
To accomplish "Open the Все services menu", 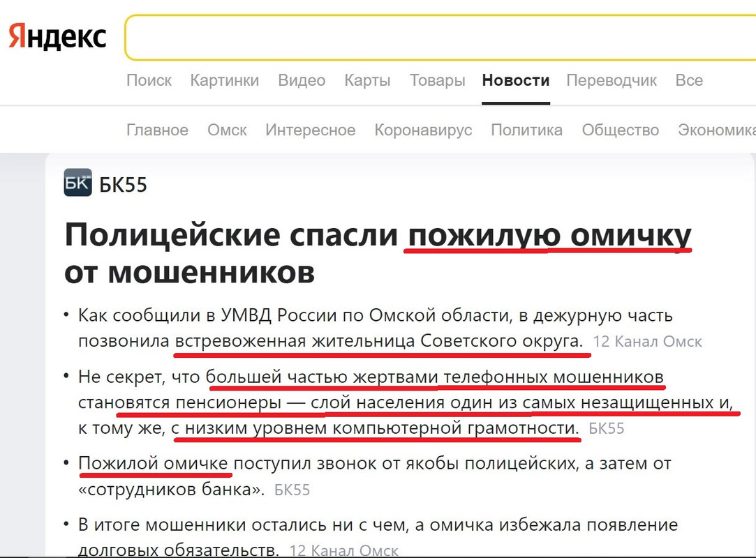I will coord(689,80).
